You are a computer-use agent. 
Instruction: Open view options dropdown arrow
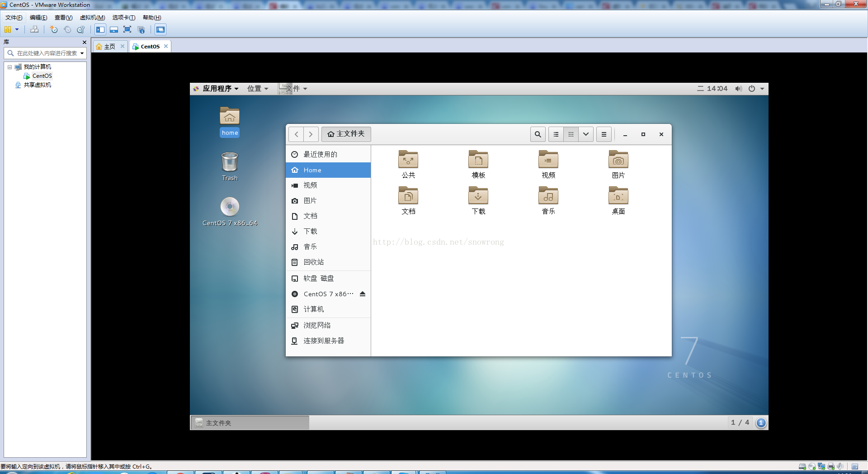tap(586, 134)
